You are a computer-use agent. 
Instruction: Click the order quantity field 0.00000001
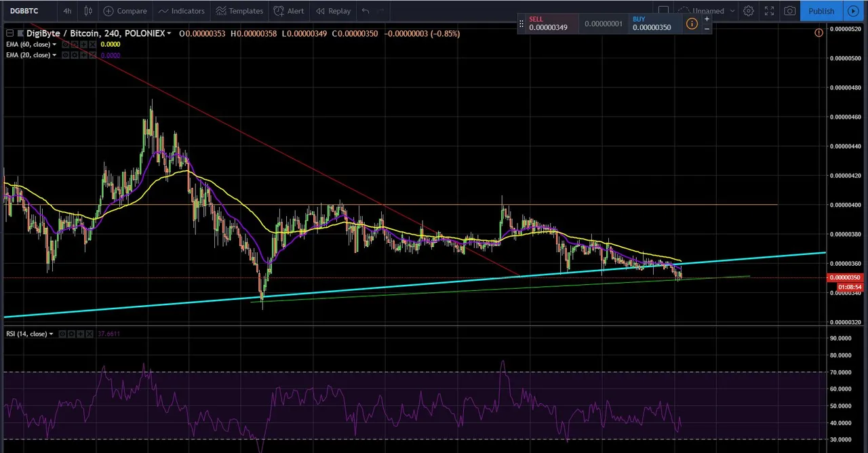point(603,24)
